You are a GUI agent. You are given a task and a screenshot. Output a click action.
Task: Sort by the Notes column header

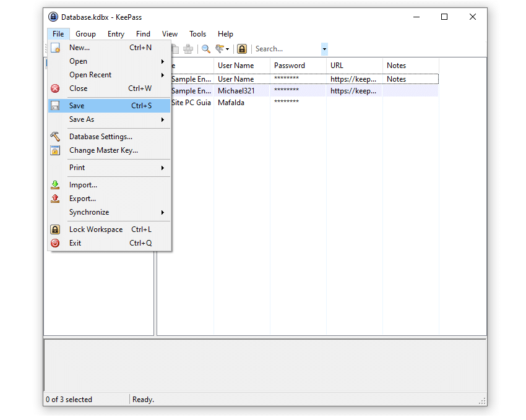coord(411,66)
